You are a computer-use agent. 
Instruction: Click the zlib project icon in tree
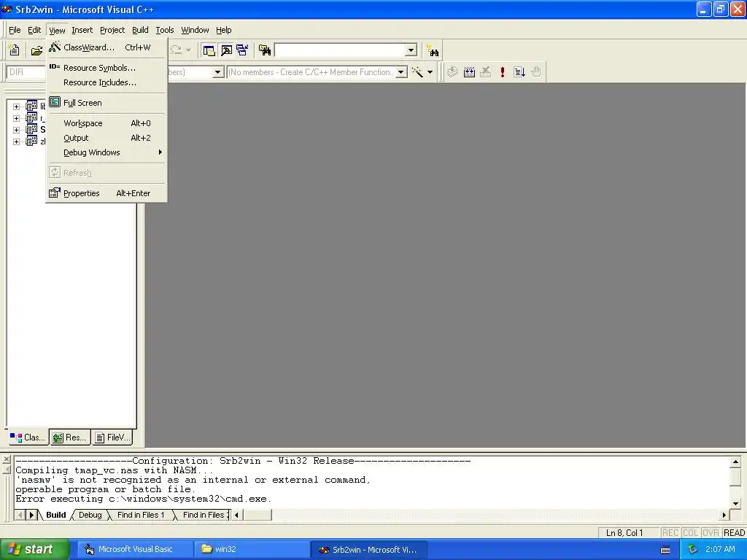pyautogui.click(x=31, y=141)
